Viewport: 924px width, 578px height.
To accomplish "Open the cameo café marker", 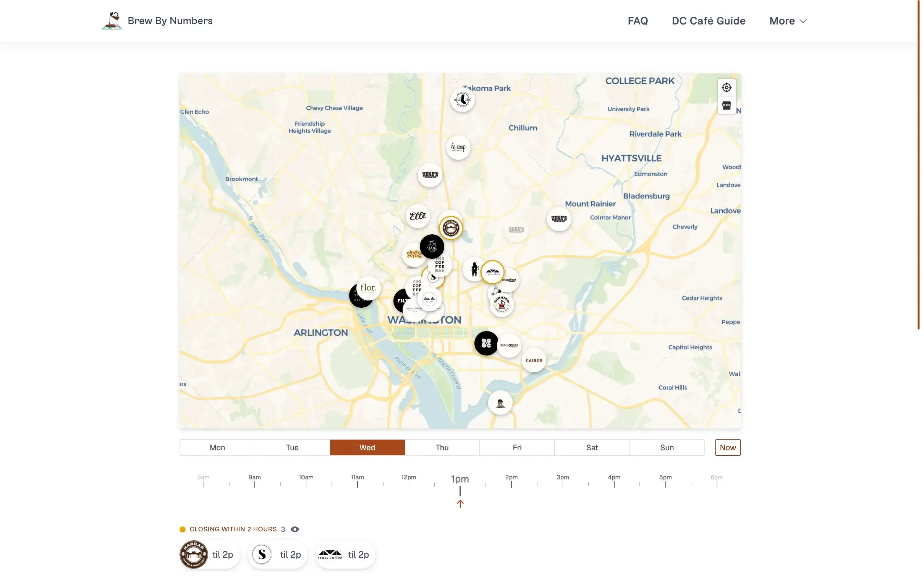I will pos(534,360).
